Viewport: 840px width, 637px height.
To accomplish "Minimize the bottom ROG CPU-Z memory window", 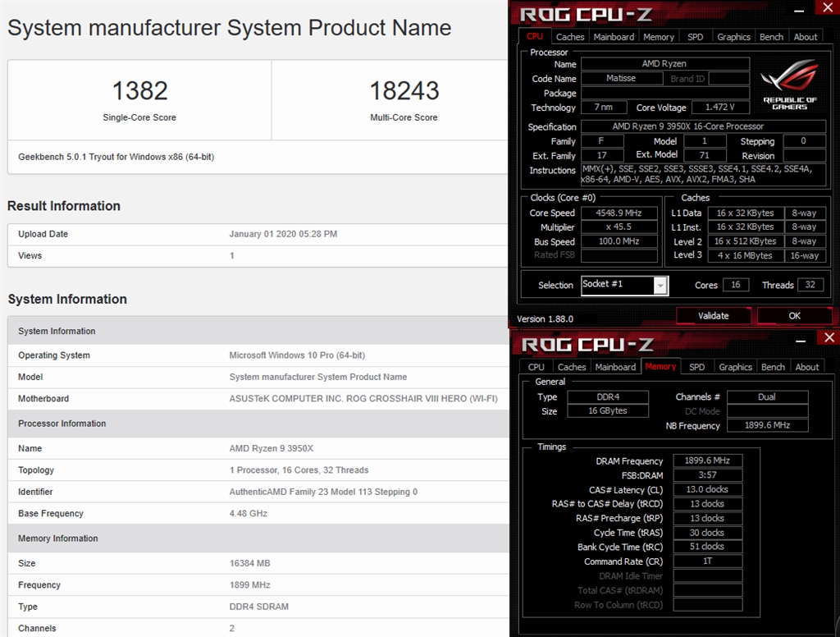I will 801,341.
